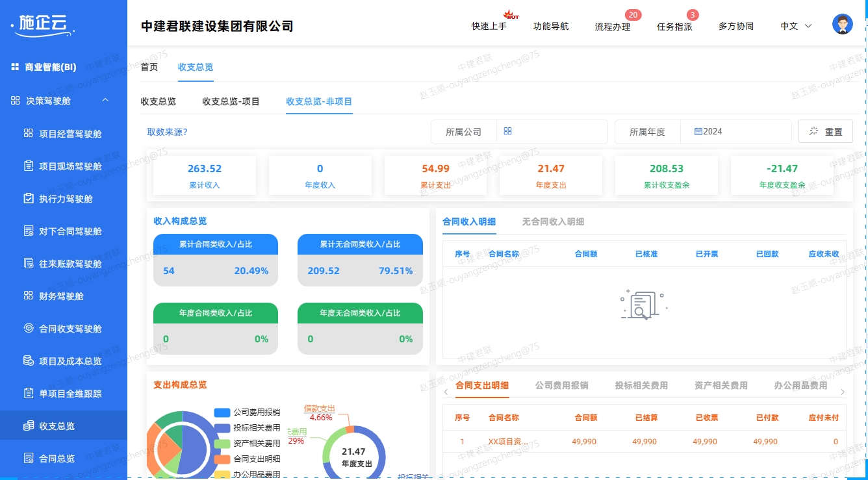This screenshot has height=480, width=868.
Task: Open the 合同收支驾驶舱 sidebar icon
Action: 28,329
